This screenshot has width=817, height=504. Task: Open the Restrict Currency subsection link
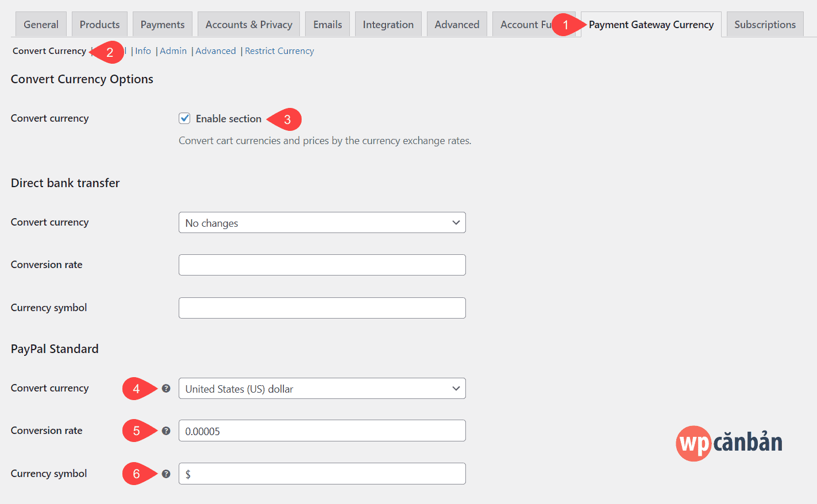coord(279,51)
